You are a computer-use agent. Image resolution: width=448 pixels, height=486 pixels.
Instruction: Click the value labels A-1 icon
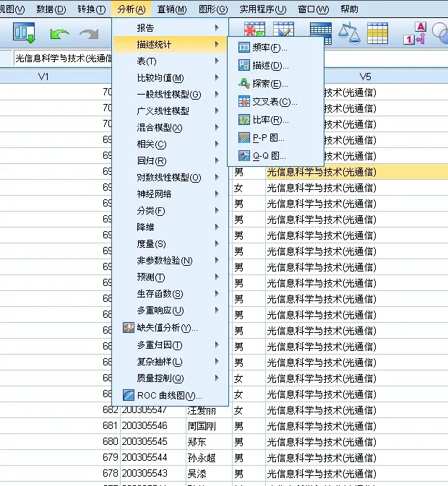415,32
